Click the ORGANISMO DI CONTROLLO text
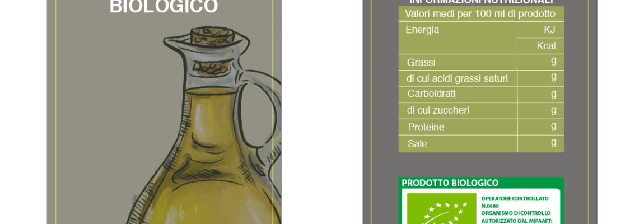Viewport: 644px width, 224px height. tap(516, 213)
